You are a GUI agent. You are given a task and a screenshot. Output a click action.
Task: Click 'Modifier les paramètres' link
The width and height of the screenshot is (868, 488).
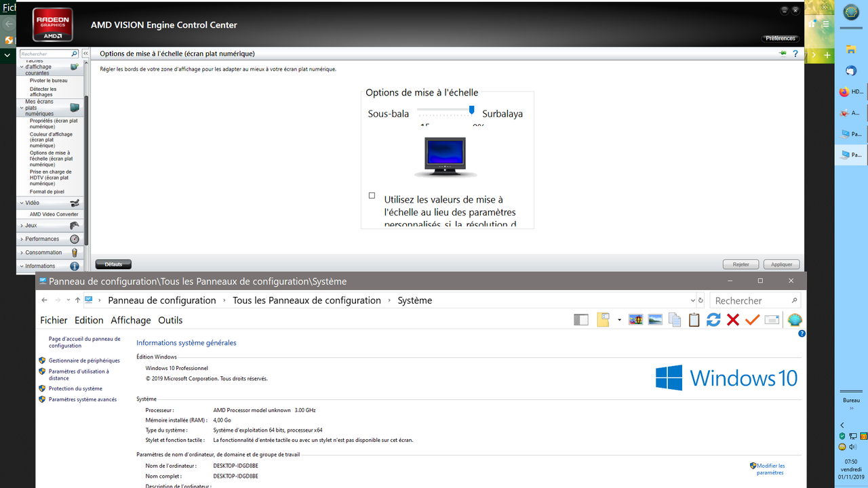pyautogui.click(x=771, y=469)
